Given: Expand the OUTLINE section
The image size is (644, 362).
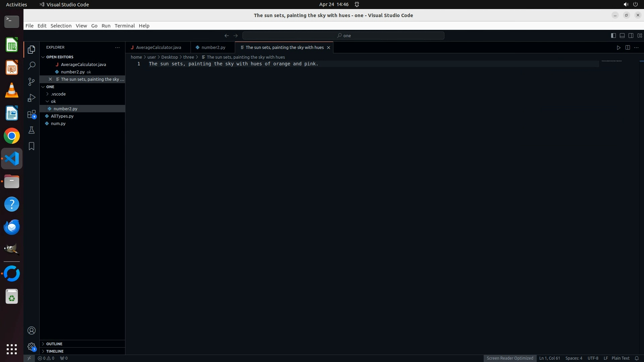Looking at the screenshot, I should 54,344.
